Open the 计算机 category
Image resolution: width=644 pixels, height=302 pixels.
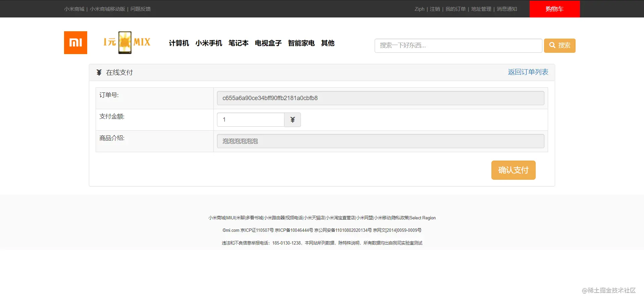[x=179, y=43]
